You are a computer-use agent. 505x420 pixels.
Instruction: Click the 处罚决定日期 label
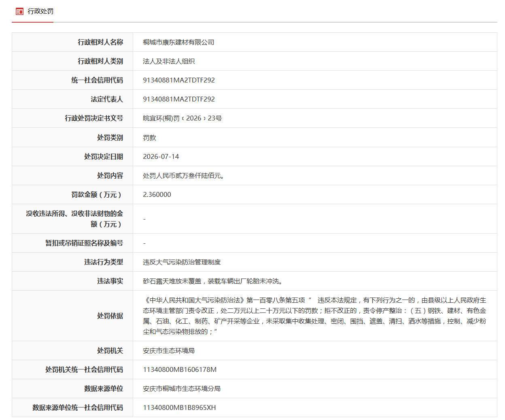[104, 156]
